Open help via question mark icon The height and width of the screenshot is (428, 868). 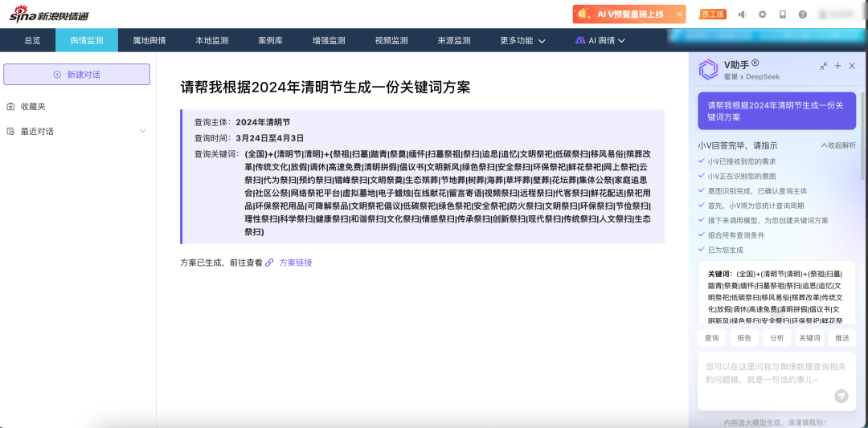802,14
